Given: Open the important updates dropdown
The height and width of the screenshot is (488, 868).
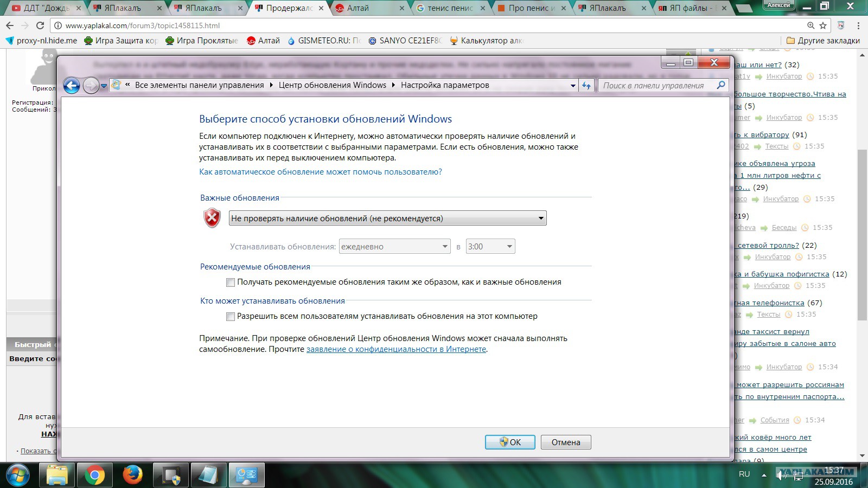Looking at the screenshot, I should pos(387,218).
